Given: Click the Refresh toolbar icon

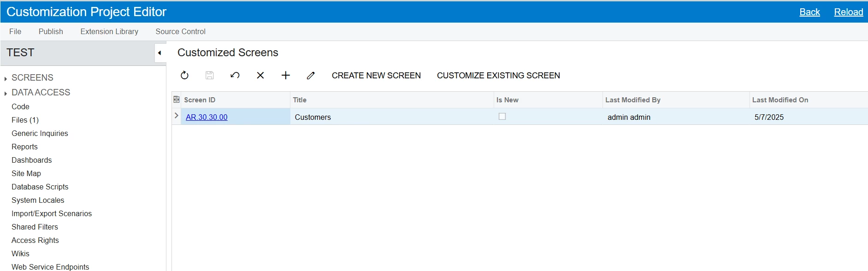Looking at the screenshot, I should click(184, 75).
